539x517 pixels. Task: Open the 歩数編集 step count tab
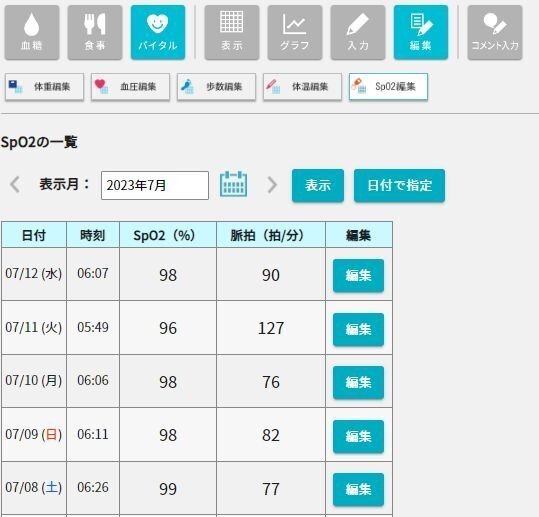tap(216, 87)
